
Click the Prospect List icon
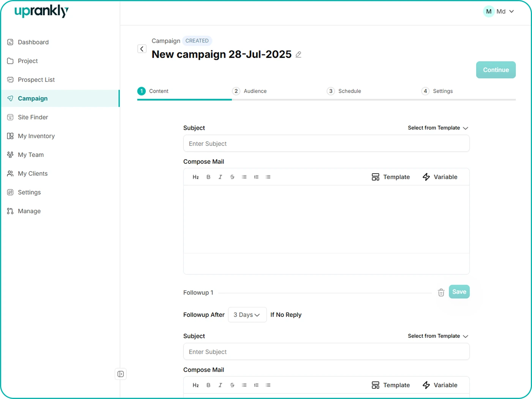click(10, 80)
